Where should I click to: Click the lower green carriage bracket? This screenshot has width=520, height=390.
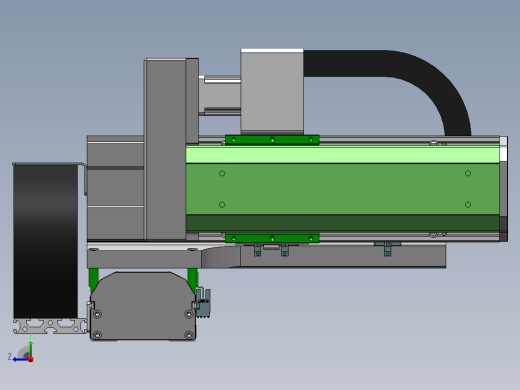pos(272,238)
